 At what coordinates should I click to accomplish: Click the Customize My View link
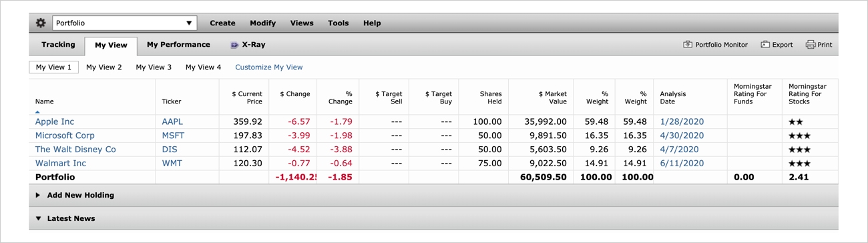[268, 67]
